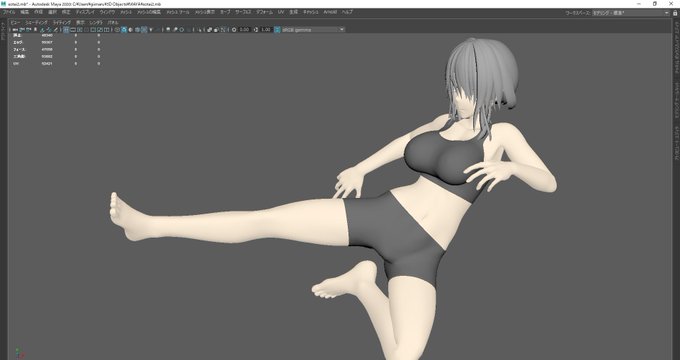Click the Use Default Material icon

tap(131, 29)
